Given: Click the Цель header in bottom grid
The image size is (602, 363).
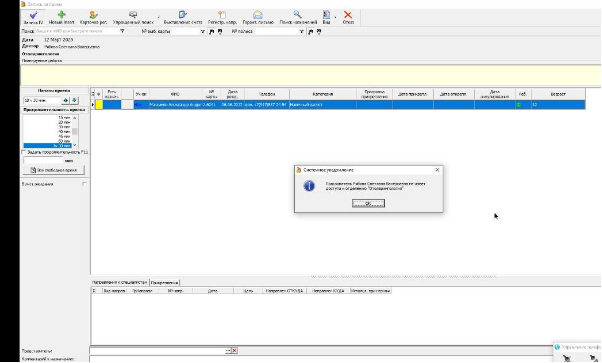Looking at the screenshot, I should [248, 291].
